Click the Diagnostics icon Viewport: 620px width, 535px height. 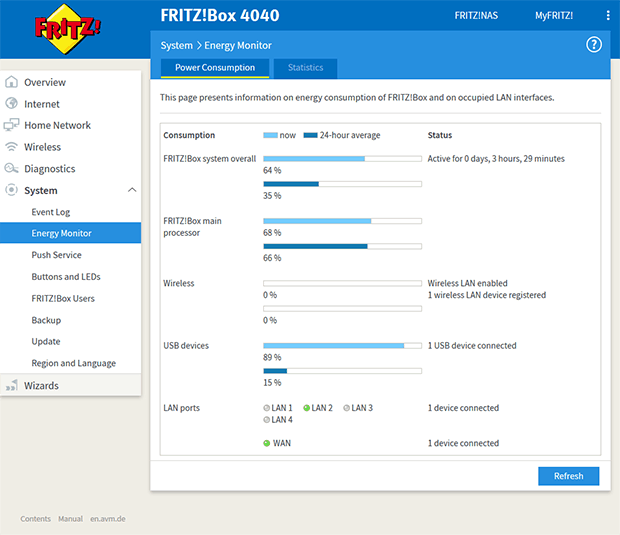click(11, 168)
